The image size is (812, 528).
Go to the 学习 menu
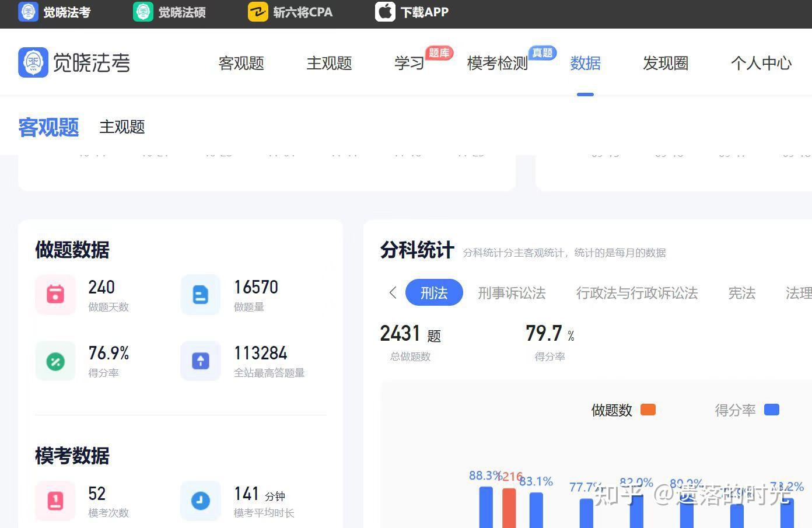409,63
